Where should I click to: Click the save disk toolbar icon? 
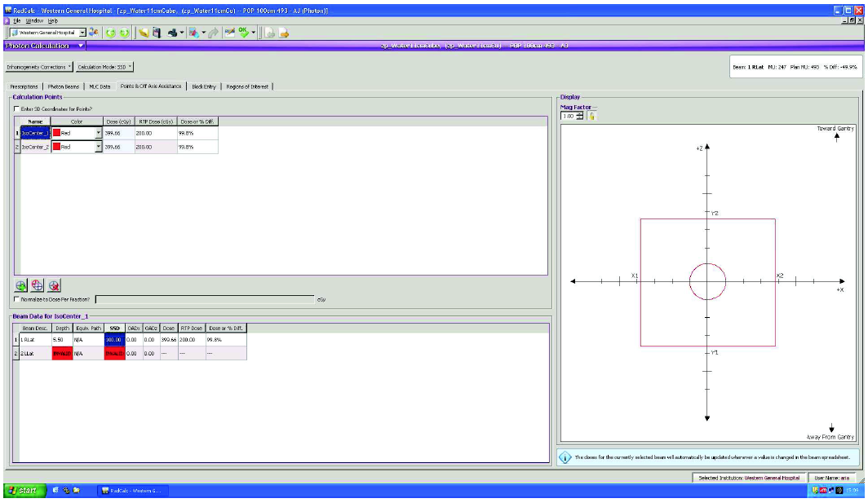(x=157, y=33)
